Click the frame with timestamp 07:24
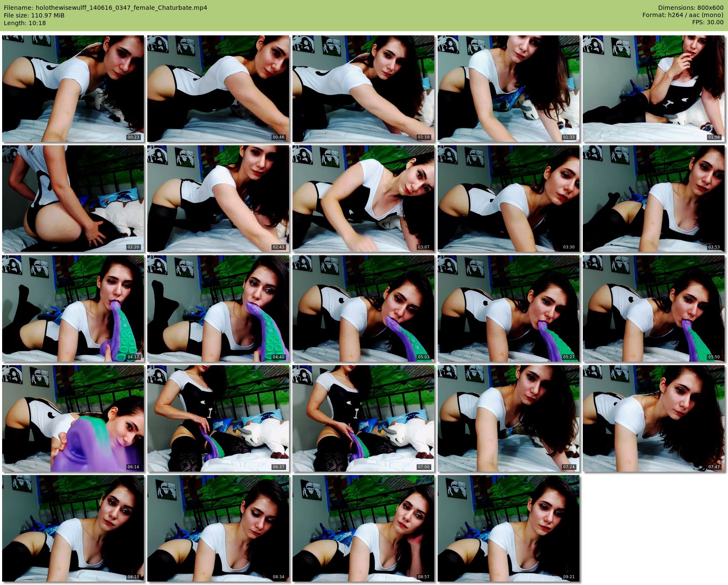728x585 pixels. 508,418
